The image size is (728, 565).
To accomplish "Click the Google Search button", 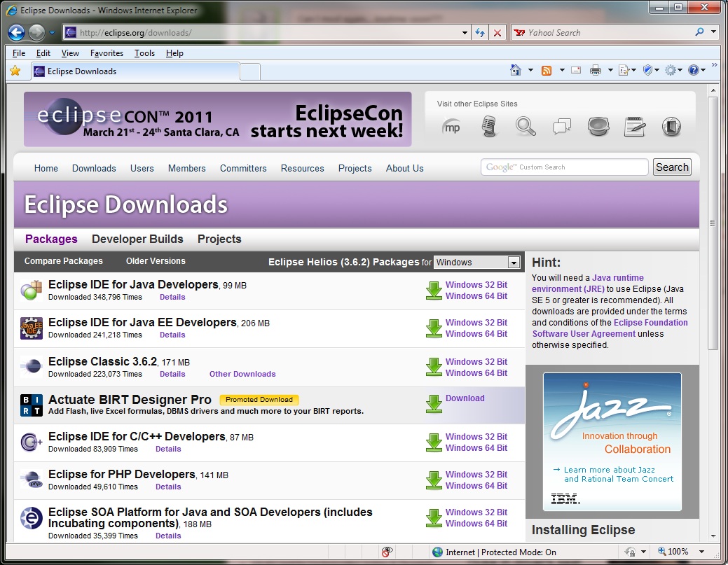I will coord(672,167).
